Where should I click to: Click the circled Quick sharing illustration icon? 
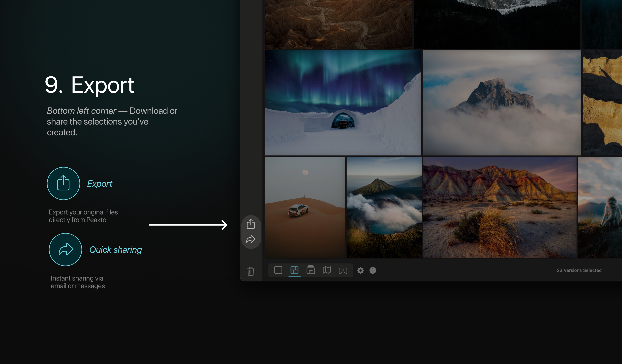pyautogui.click(x=65, y=249)
